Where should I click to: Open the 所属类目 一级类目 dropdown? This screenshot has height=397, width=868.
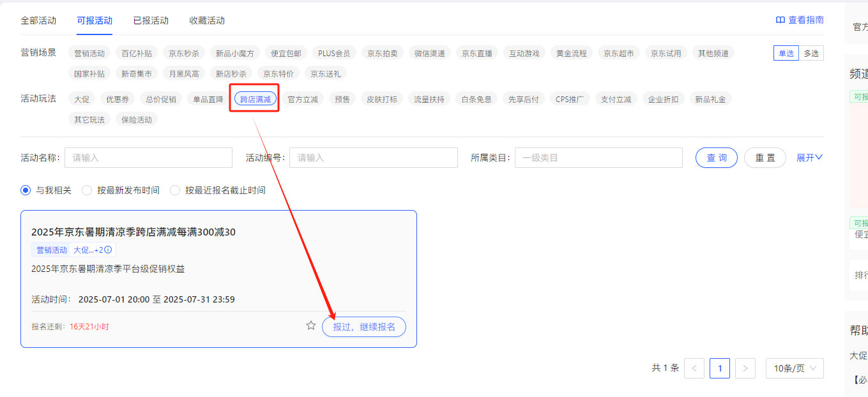click(598, 158)
